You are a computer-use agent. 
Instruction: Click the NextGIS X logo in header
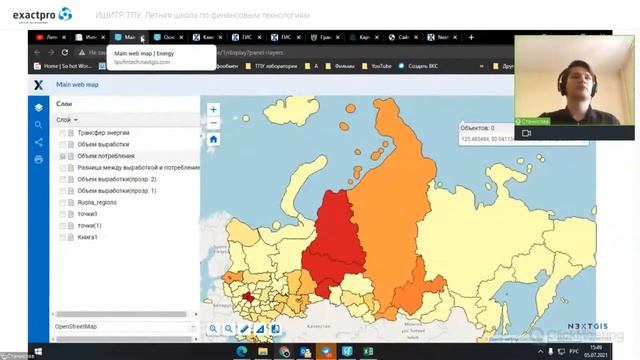(38, 84)
